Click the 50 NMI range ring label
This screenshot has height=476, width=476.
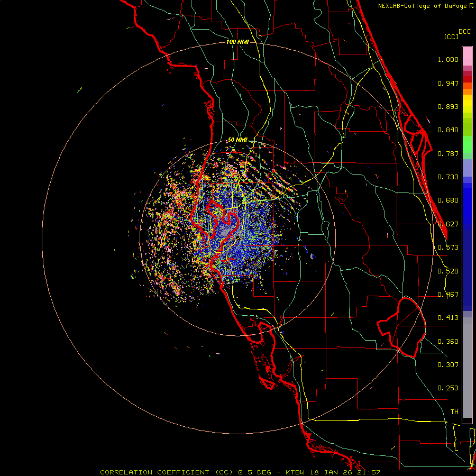click(x=237, y=140)
